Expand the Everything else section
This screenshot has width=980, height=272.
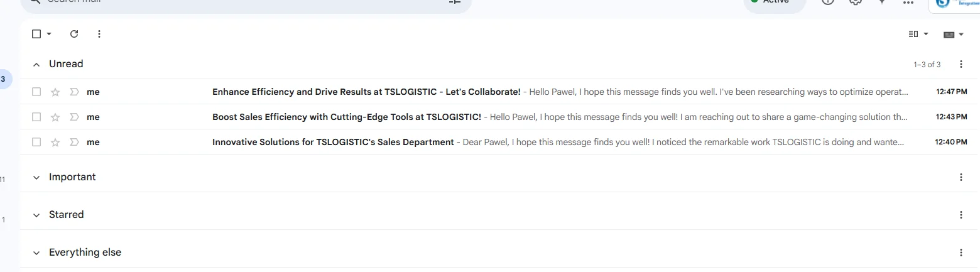pyautogui.click(x=36, y=253)
